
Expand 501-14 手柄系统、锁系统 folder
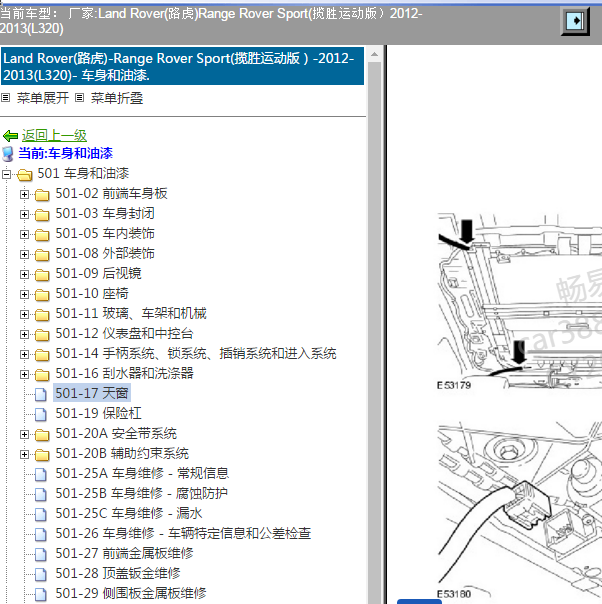coord(24,354)
